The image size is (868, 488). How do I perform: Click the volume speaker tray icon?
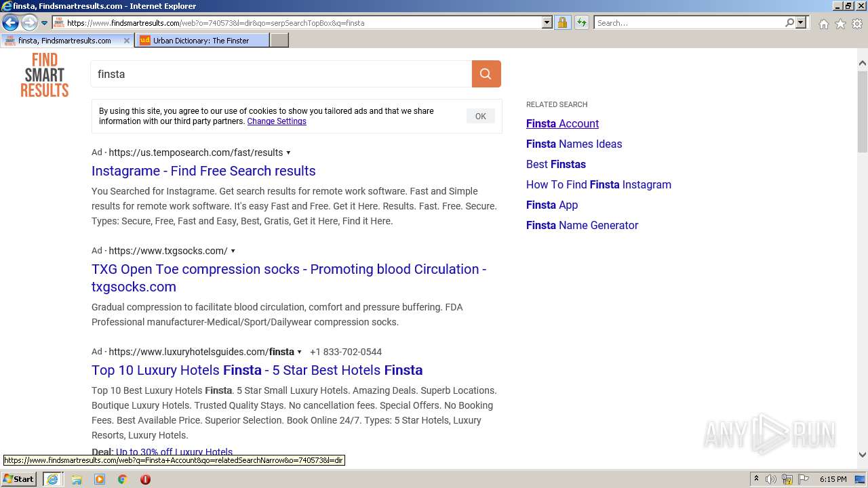point(771,479)
